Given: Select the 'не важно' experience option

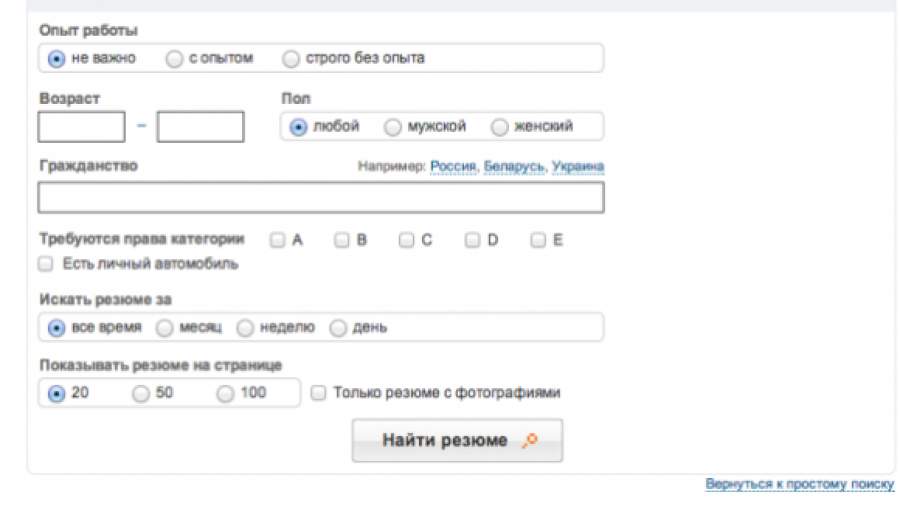Looking at the screenshot, I should (56, 59).
